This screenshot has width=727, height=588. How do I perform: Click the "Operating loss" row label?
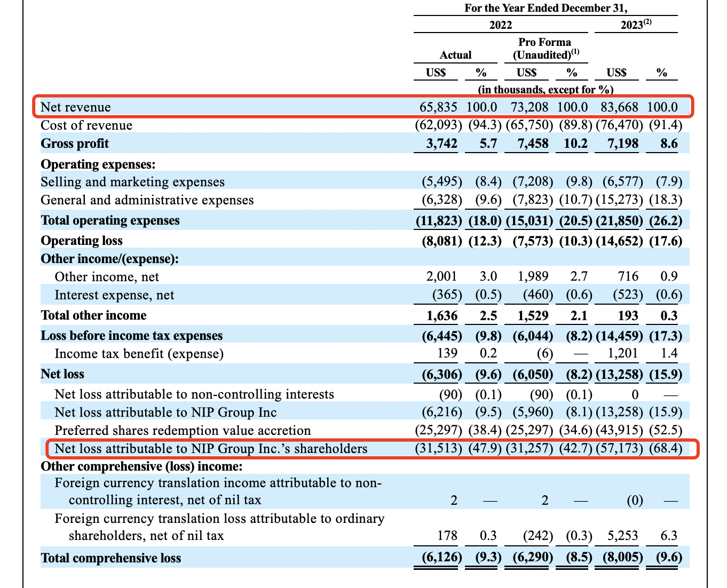click(x=82, y=241)
